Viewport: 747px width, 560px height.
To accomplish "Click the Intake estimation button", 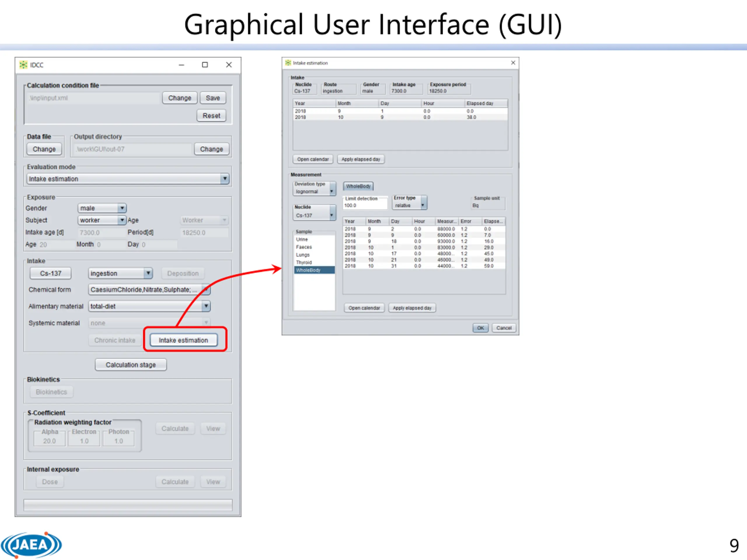I will click(x=183, y=340).
